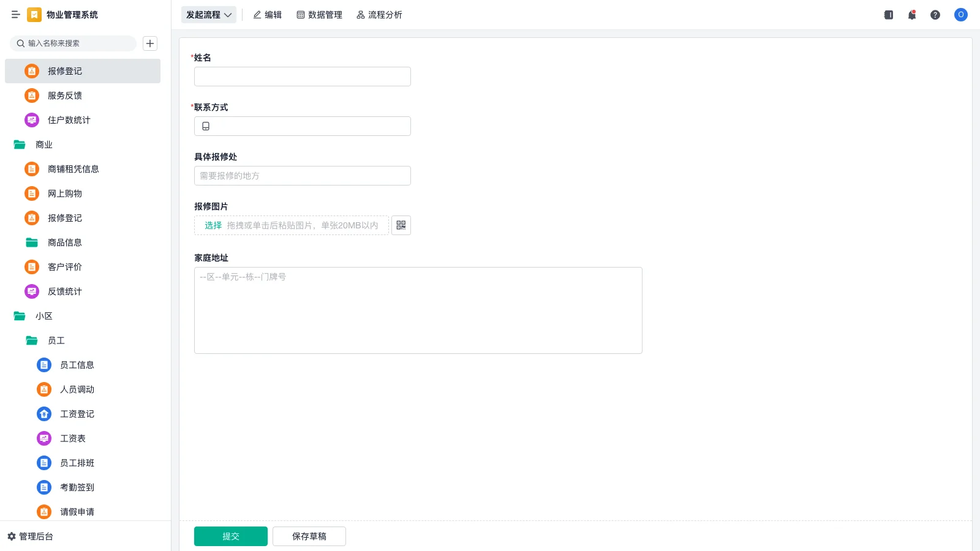Switch to 数据管理 tab
980x551 pixels.
pyautogui.click(x=319, y=15)
